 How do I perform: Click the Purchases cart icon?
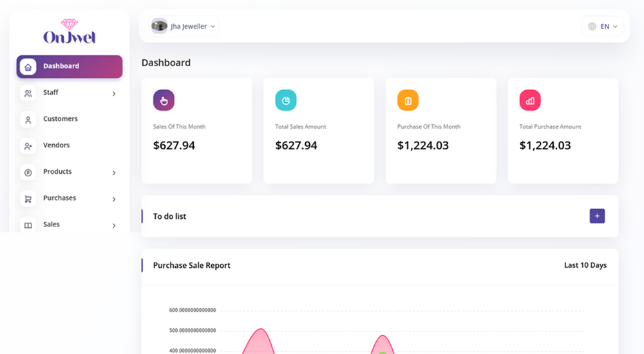point(28,199)
